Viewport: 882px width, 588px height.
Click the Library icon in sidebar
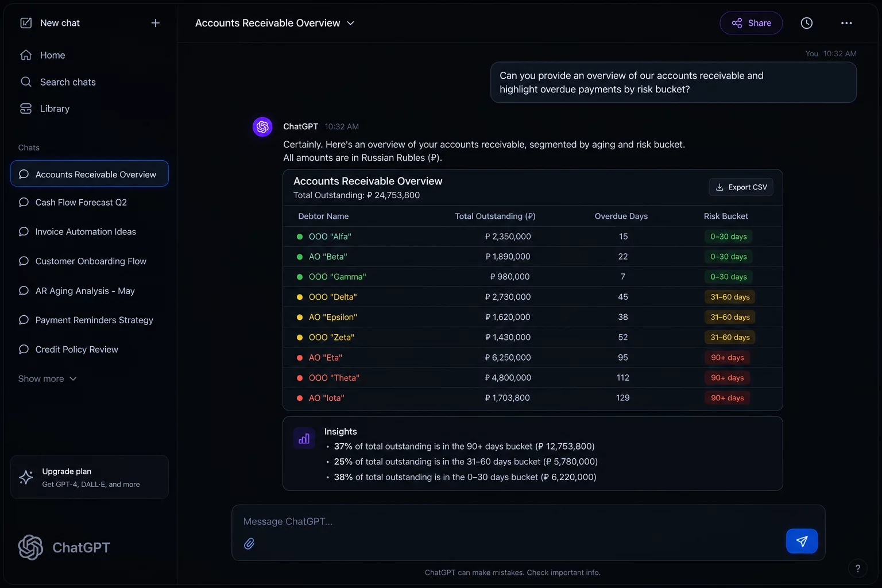tap(26, 109)
